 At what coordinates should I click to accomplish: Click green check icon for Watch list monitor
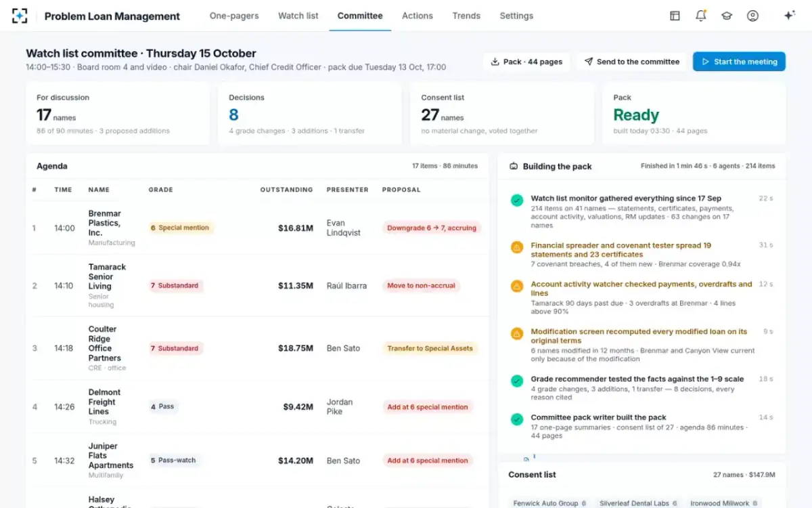[517, 200]
